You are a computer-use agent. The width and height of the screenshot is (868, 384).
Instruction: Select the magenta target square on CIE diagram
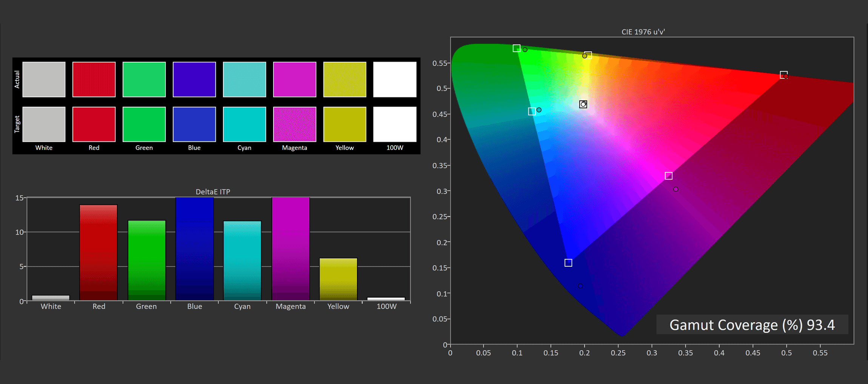(668, 176)
